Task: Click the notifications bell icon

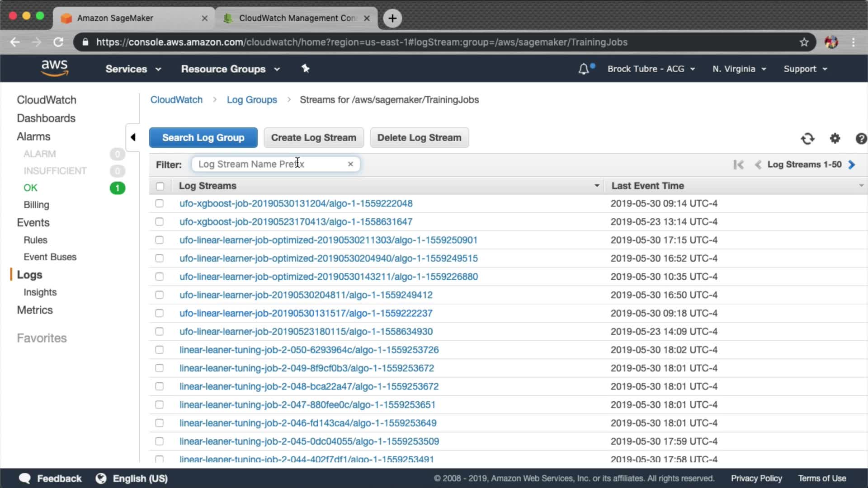Action: coord(584,69)
